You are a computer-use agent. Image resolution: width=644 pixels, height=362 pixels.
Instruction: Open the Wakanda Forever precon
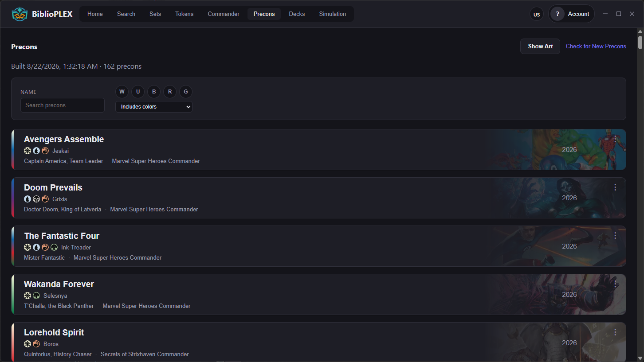[318, 294]
